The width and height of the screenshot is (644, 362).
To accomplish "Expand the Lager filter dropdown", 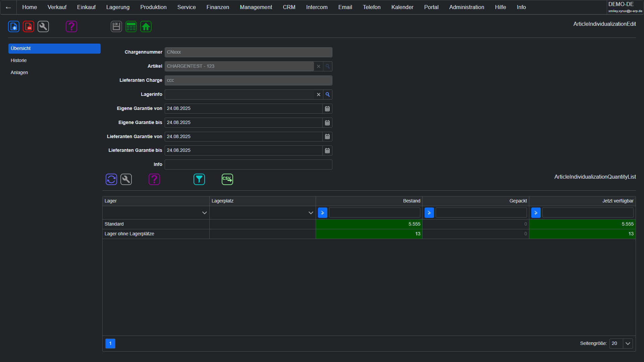I will 204,213.
